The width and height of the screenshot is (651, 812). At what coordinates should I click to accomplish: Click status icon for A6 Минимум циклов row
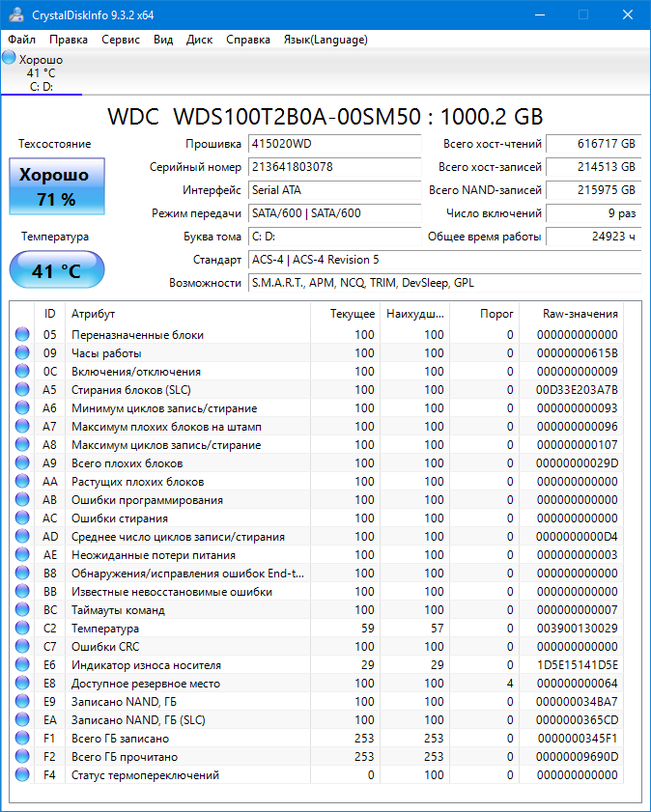(x=22, y=407)
